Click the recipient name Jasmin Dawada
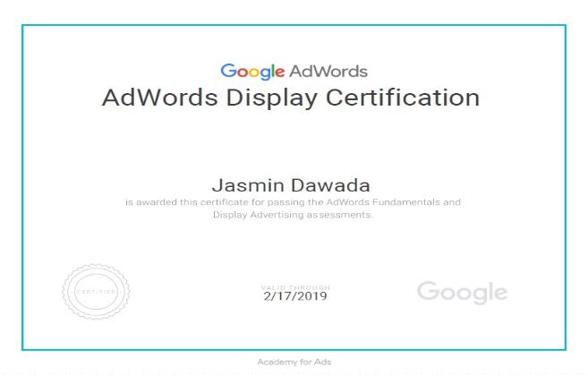Screen dimensions: 588x375 click(x=293, y=185)
